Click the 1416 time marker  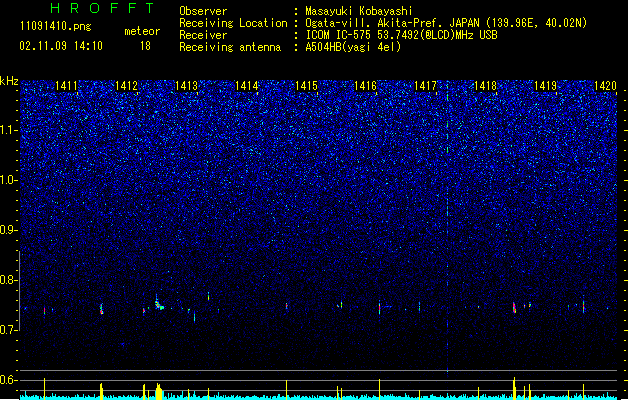[x=366, y=86]
